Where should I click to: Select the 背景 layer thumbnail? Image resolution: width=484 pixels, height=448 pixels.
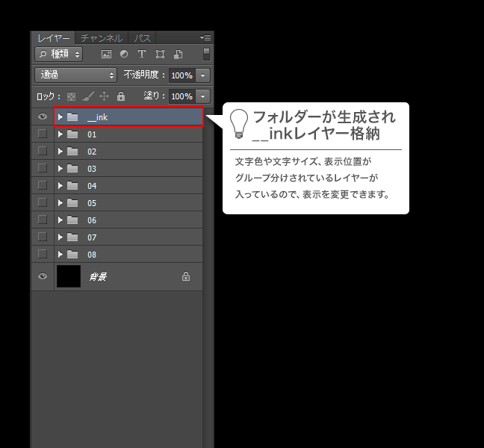(x=69, y=276)
